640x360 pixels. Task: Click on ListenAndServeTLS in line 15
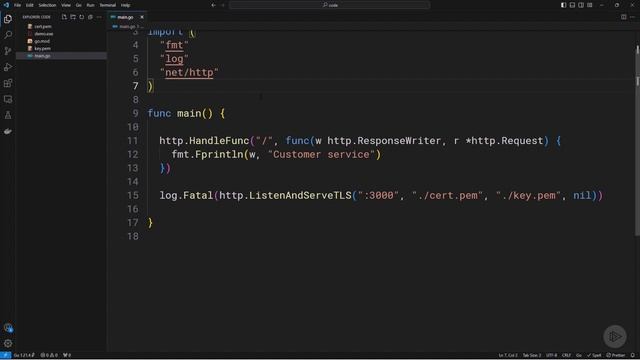click(300, 196)
